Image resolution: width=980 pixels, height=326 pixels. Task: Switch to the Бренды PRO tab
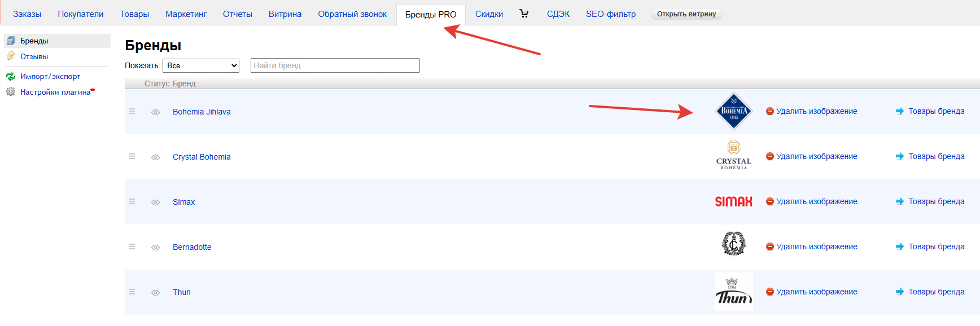(431, 15)
